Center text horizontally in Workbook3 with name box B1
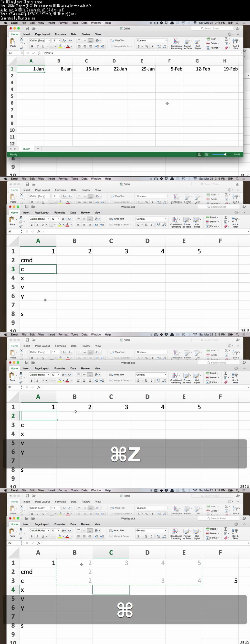The height and width of the screenshot is (644, 250). point(84,380)
